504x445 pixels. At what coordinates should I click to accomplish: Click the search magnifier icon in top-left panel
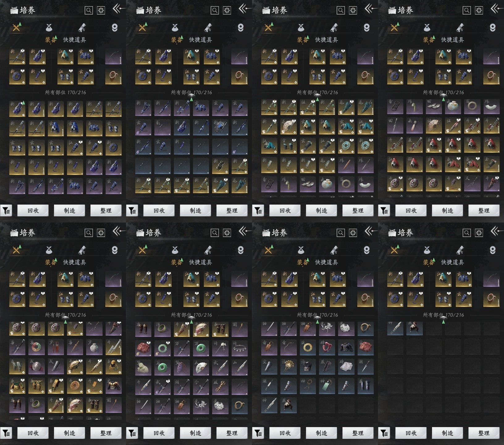(89, 11)
